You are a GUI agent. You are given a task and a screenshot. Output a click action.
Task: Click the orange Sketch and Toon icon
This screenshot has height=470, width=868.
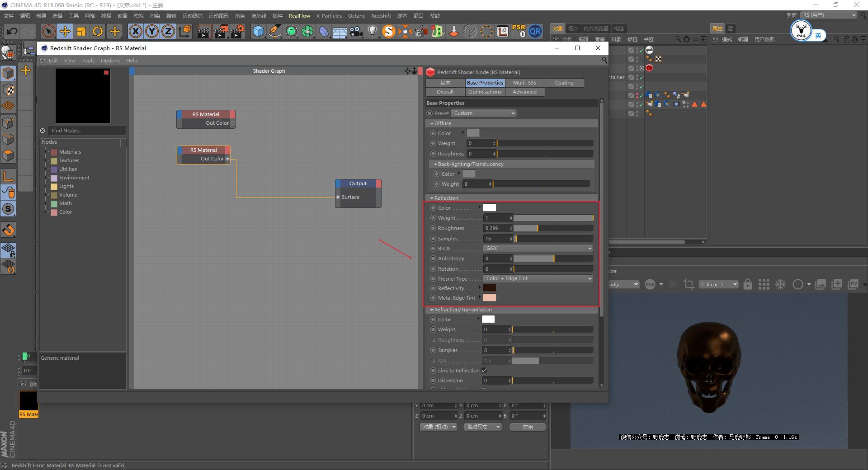pos(388,32)
